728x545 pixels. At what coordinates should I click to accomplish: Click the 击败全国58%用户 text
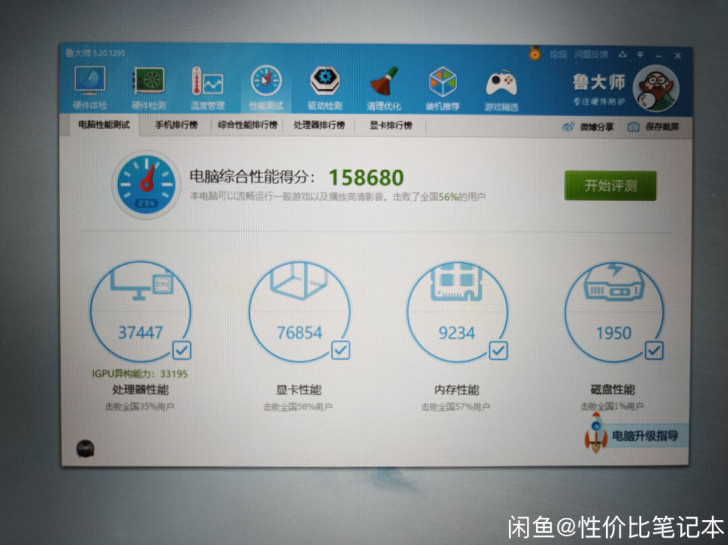click(298, 407)
